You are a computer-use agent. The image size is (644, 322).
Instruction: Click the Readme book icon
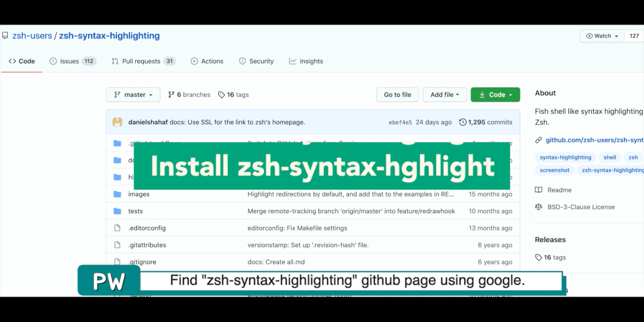tap(538, 190)
